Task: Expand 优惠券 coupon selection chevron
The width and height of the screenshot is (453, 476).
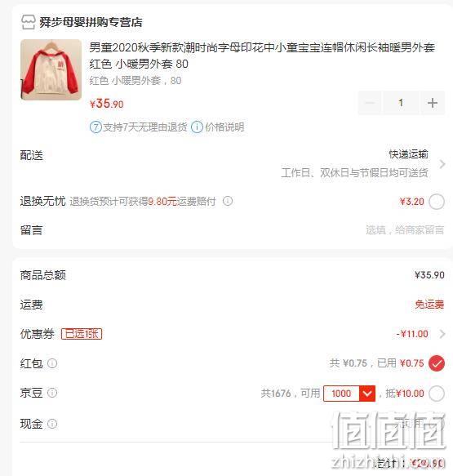Action: [x=442, y=334]
